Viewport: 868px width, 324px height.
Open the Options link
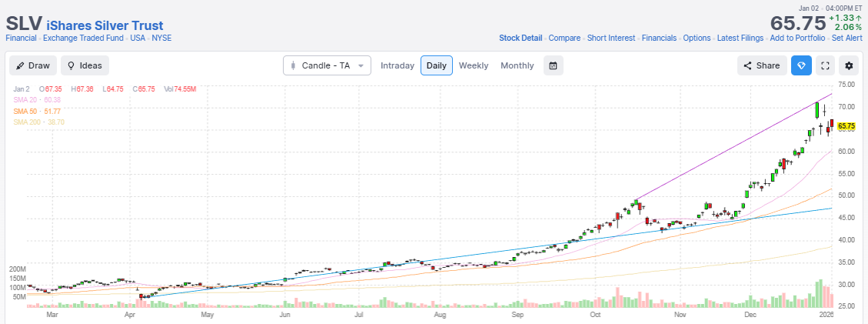[697, 38]
